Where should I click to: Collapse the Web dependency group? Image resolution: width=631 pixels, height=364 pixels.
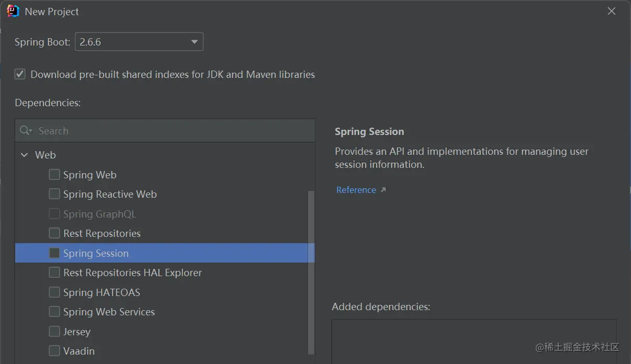click(x=24, y=155)
